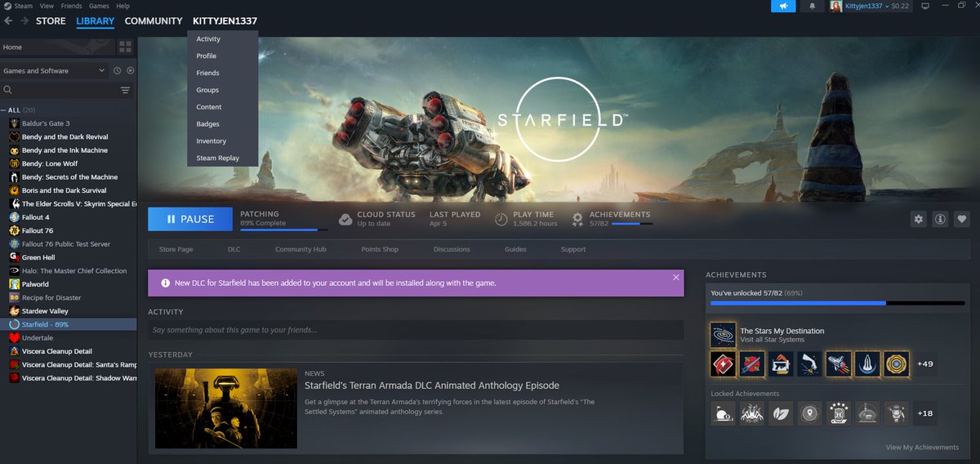Open the Games menu

tap(99, 6)
